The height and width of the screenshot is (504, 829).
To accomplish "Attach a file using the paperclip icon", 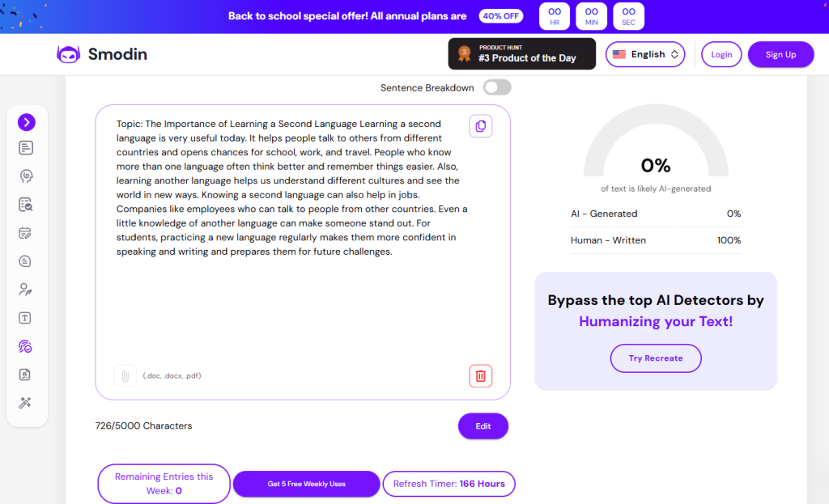I will pos(125,376).
